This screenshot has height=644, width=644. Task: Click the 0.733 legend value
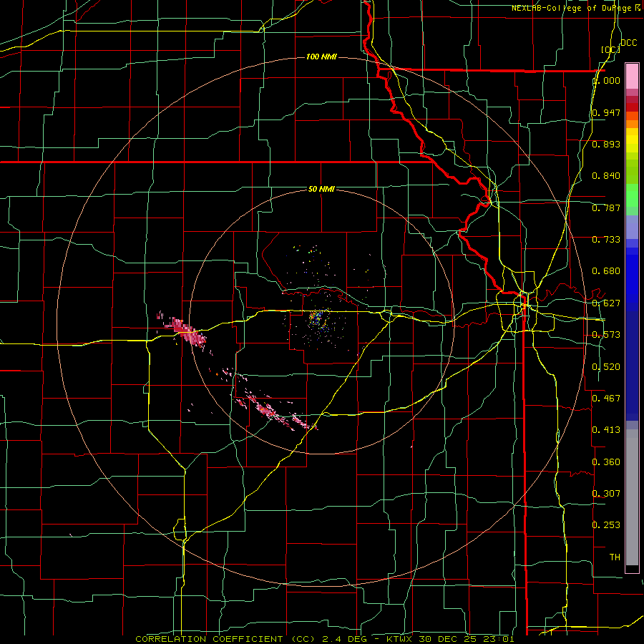pyautogui.click(x=606, y=240)
